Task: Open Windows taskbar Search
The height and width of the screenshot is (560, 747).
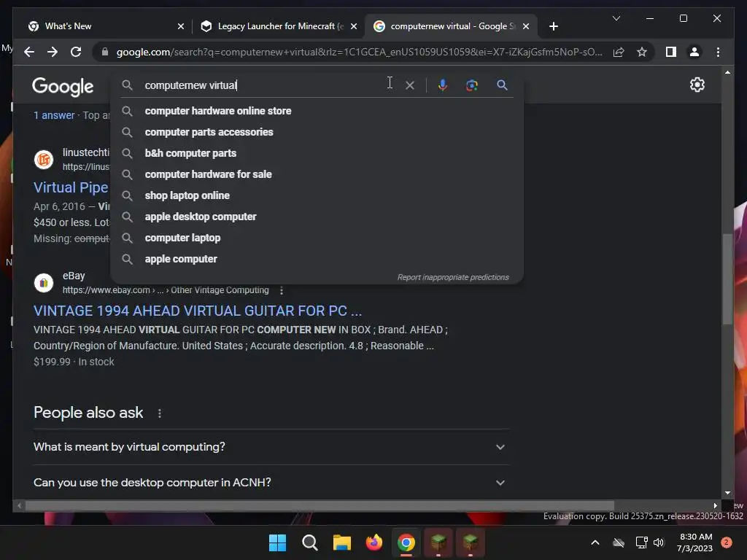Action: point(309,542)
